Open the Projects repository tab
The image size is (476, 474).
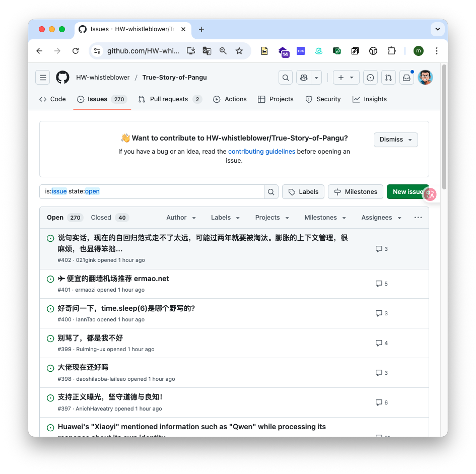[x=276, y=99]
